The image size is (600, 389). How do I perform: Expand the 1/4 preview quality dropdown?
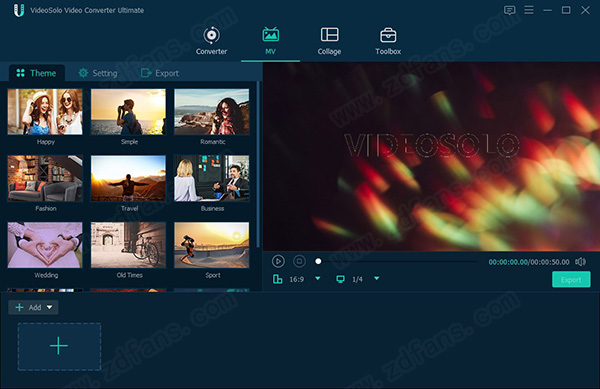coord(377,278)
